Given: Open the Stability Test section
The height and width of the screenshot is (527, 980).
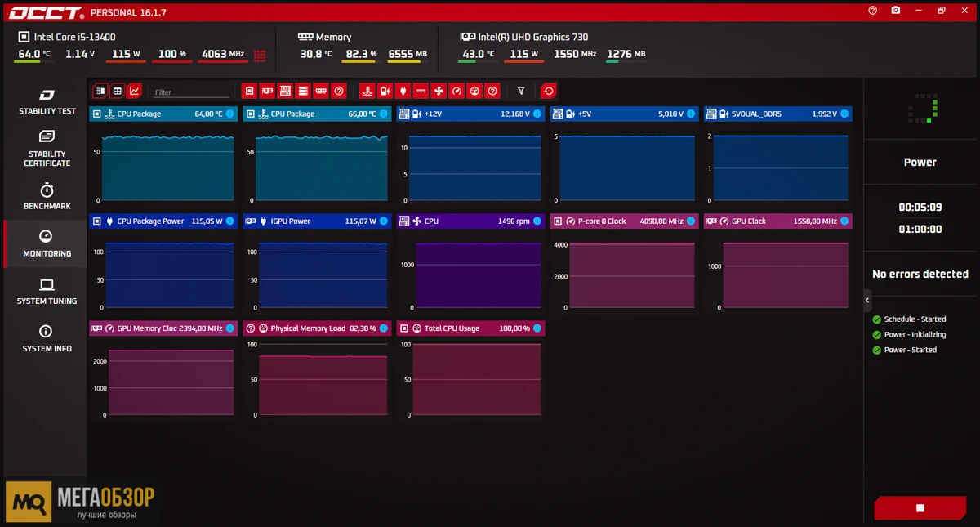Looking at the screenshot, I should 47,101.
